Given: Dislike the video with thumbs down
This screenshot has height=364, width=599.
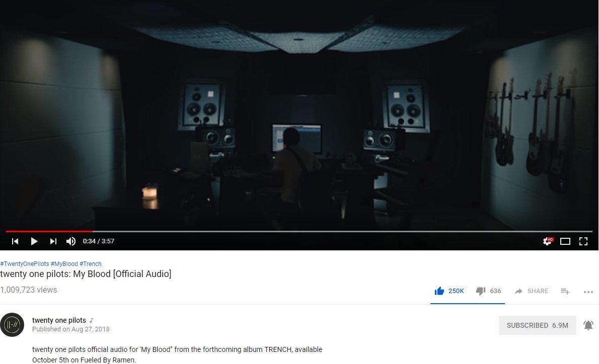Looking at the screenshot, I should tap(488, 291).
